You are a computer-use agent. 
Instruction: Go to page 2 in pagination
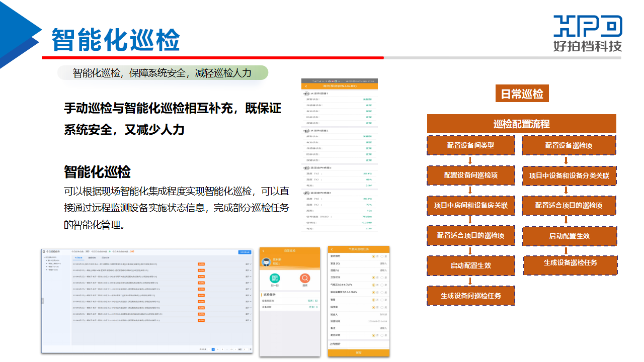(x=218, y=349)
